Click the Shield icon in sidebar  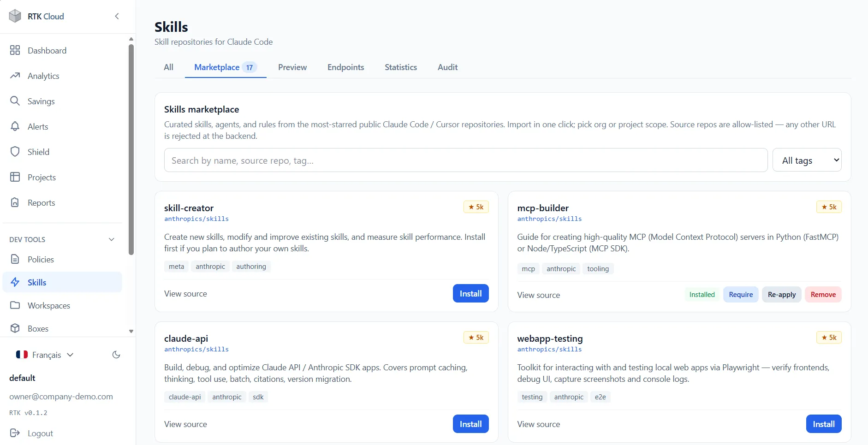15,152
